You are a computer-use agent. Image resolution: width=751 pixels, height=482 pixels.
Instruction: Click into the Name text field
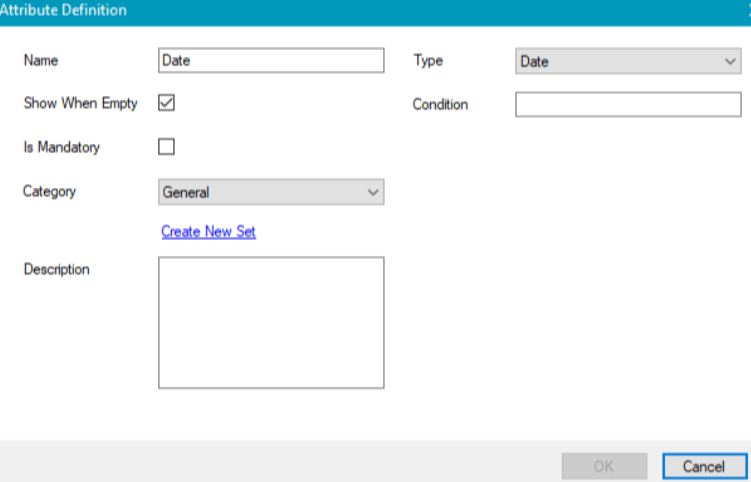[270, 61]
